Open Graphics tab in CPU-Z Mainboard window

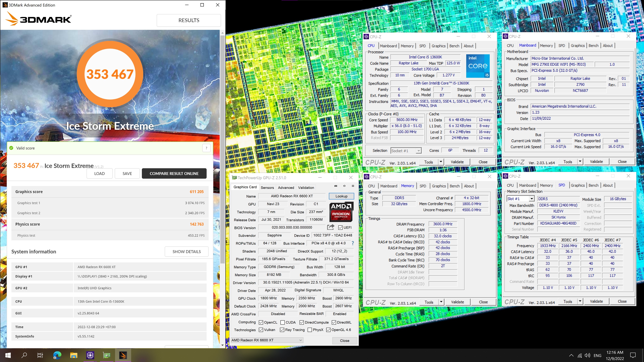[578, 46]
